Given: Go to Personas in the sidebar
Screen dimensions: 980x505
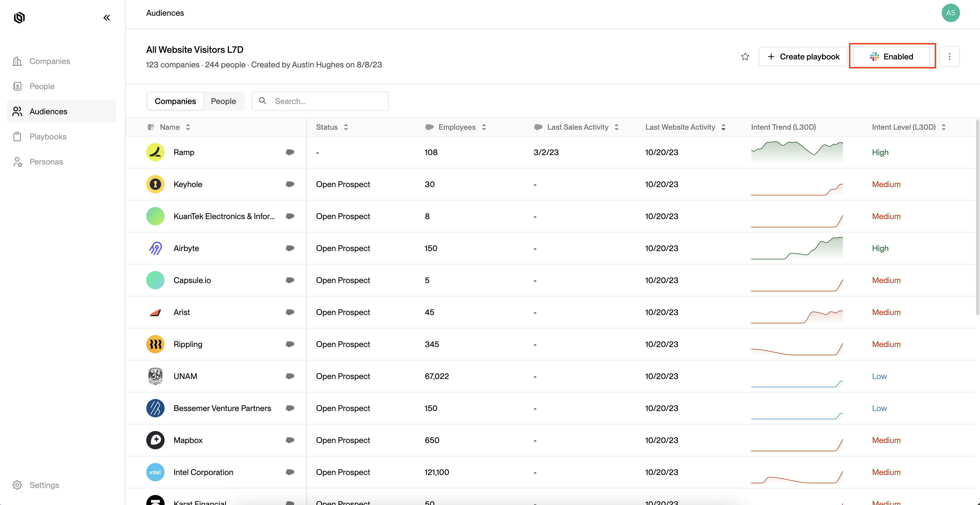Looking at the screenshot, I should [46, 162].
